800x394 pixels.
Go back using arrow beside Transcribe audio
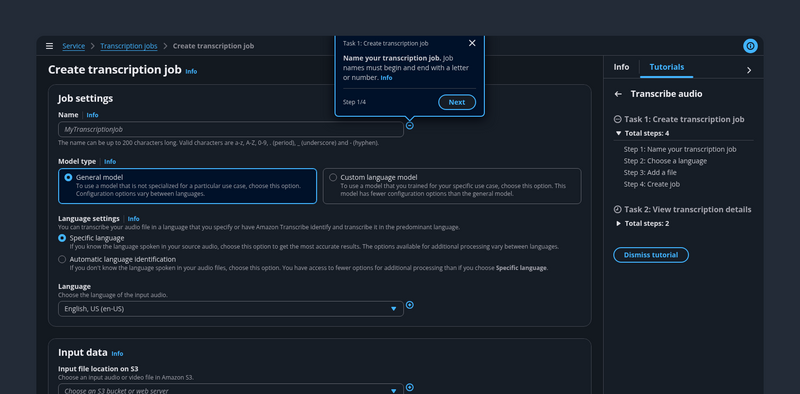pos(618,94)
